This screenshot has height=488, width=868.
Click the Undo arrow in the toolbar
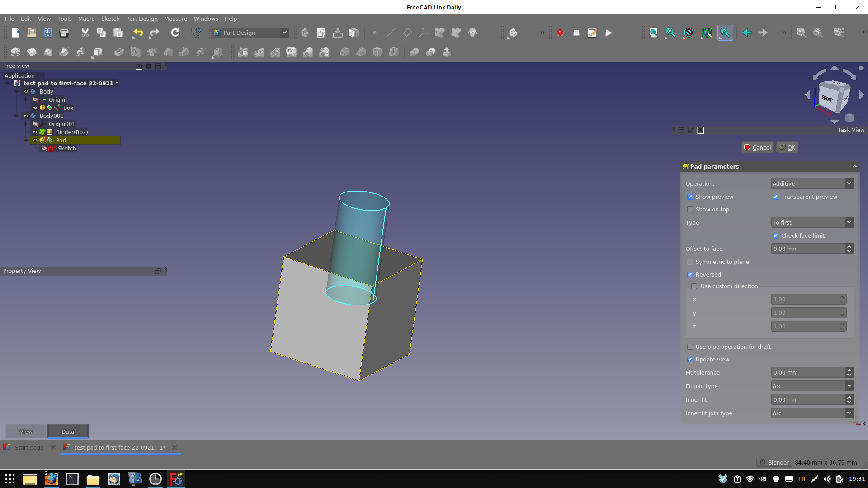coord(138,33)
